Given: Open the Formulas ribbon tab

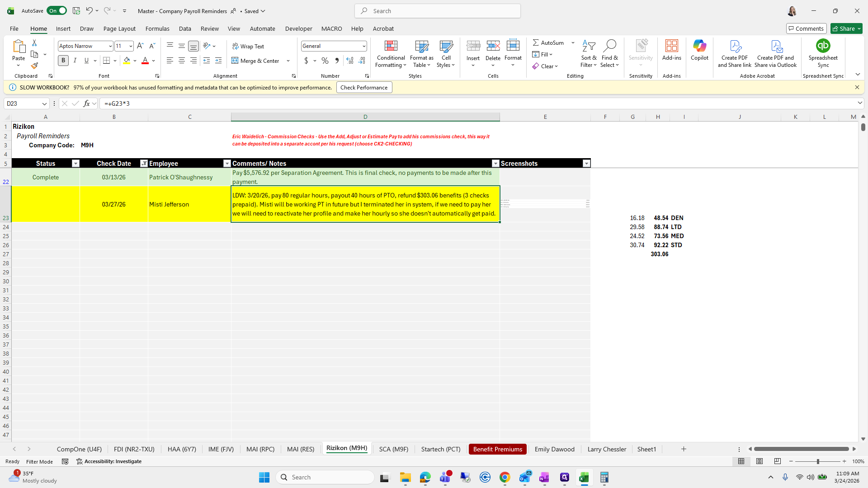Looking at the screenshot, I should 157,28.
